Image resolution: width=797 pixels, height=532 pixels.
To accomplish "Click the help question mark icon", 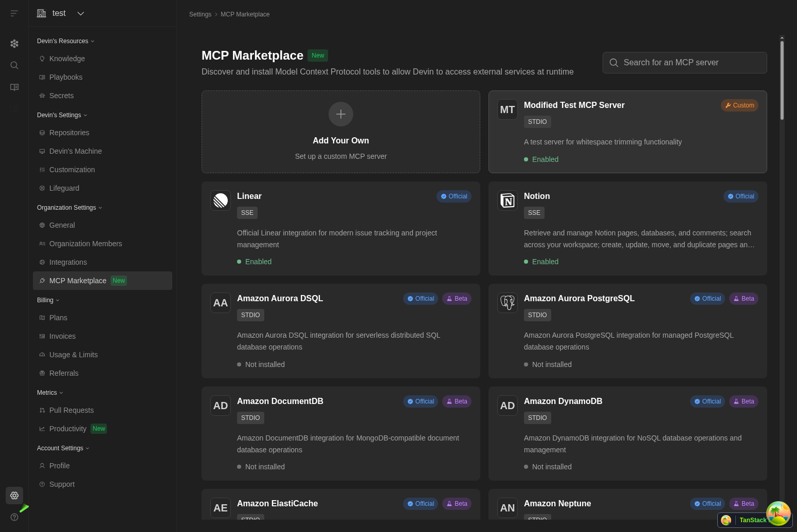I will (14, 517).
